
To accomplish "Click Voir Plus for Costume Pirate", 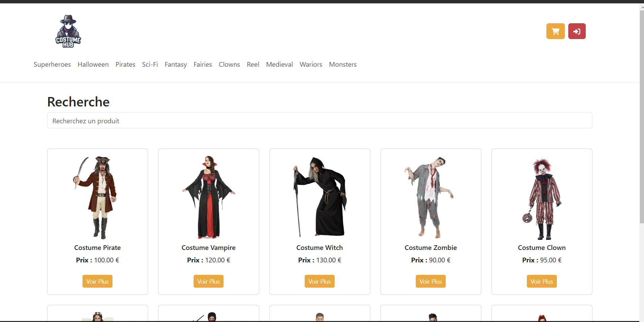I will (97, 281).
